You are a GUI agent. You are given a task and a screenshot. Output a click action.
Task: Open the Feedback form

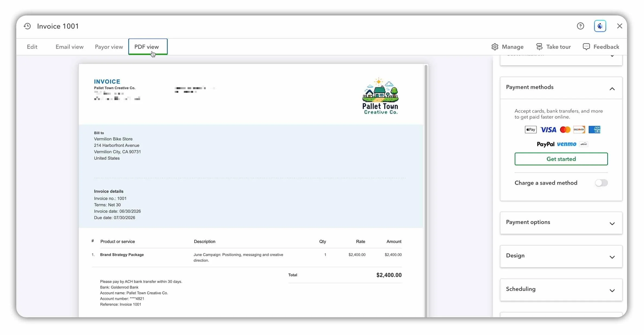pos(601,47)
